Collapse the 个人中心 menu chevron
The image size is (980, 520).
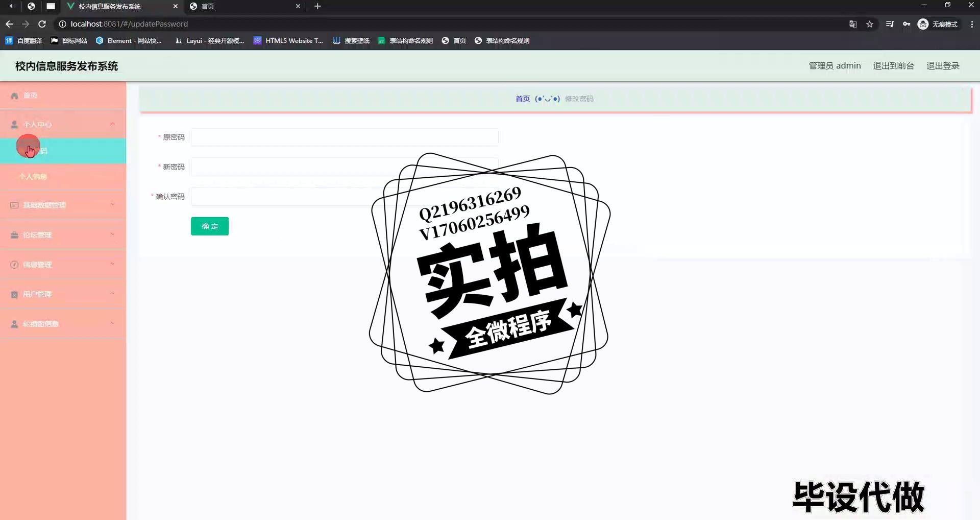[112, 124]
